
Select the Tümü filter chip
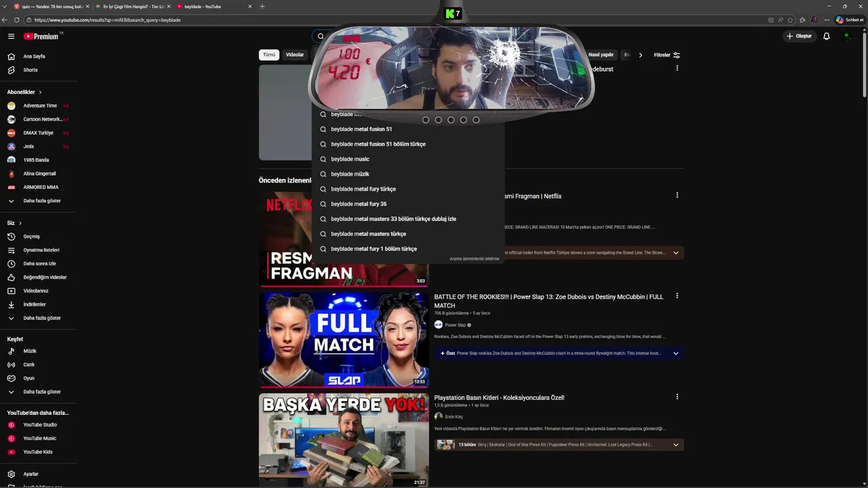pyautogui.click(x=269, y=55)
